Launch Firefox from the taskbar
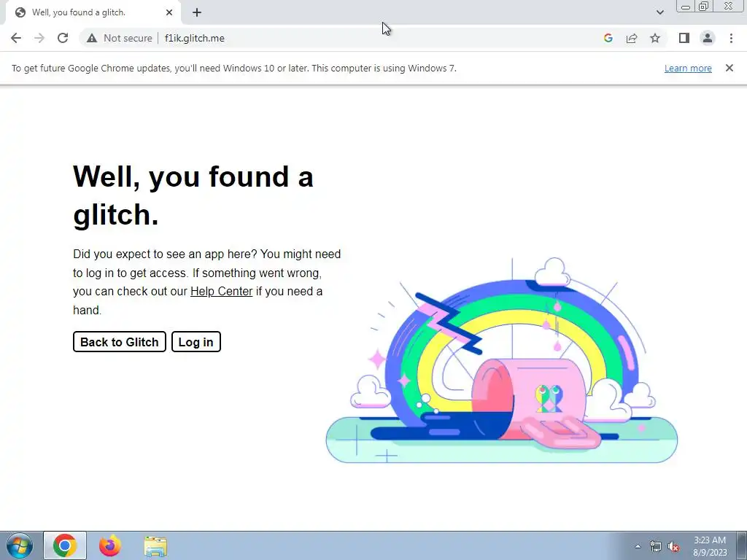Viewport: 747px width, 560px height. click(x=110, y=545)
